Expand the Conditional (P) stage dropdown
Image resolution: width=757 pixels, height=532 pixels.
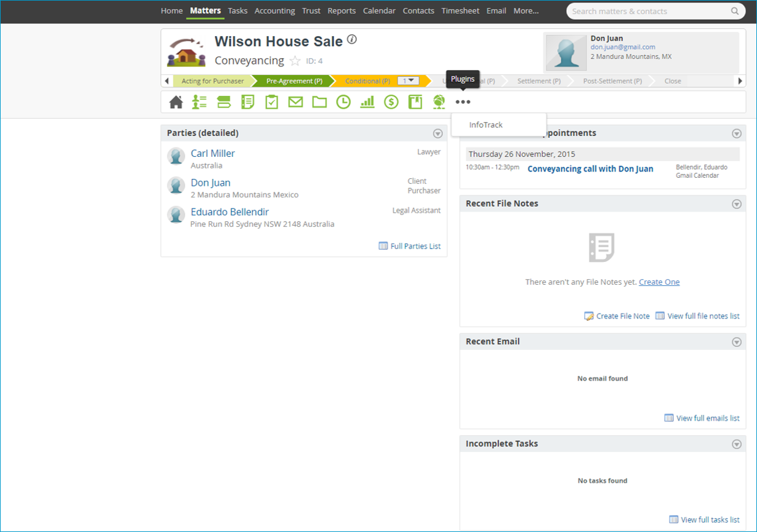tap(408, 81)
